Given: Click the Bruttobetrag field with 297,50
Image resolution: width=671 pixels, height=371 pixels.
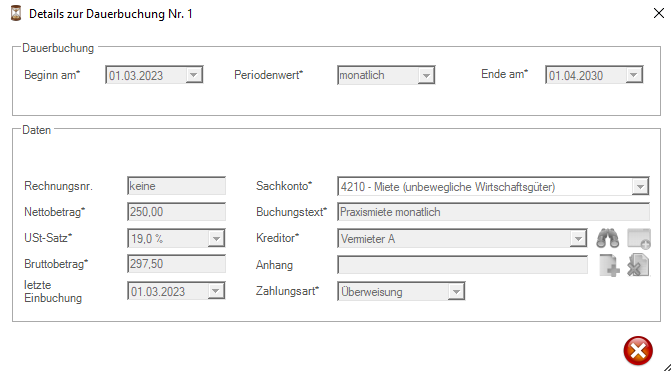Looking at the screenshot, I should point(176,264).
